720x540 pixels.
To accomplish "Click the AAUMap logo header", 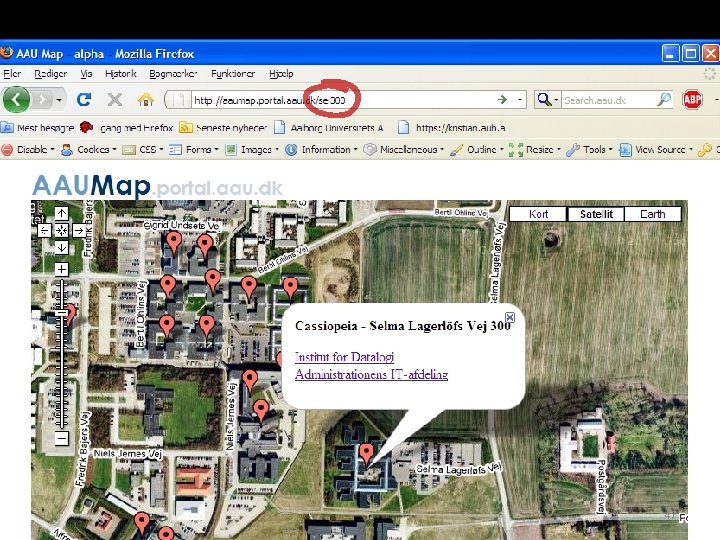I will coord(157,186).
